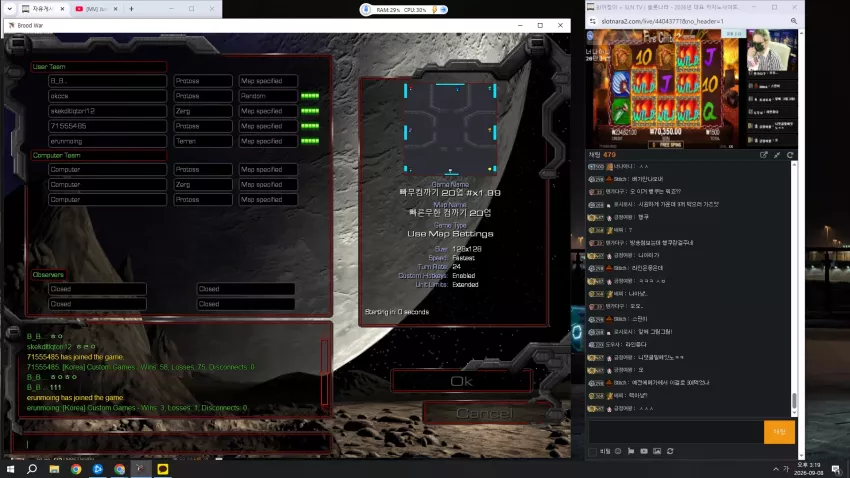Image resolution: width=850 pixels, height=478 pixels.
Task: Click the image icon below chat input
Action: [657, 451]
